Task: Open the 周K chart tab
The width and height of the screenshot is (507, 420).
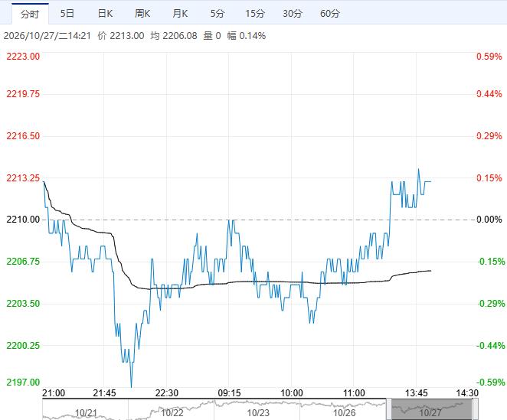Action: 142,14
